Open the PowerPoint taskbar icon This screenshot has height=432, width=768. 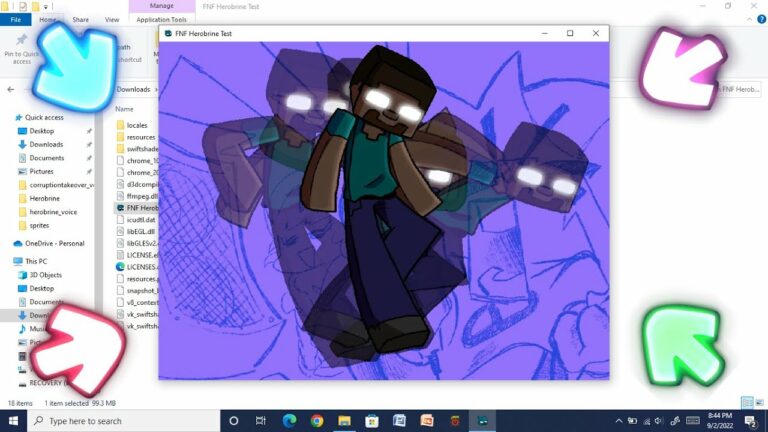[427, 421]
